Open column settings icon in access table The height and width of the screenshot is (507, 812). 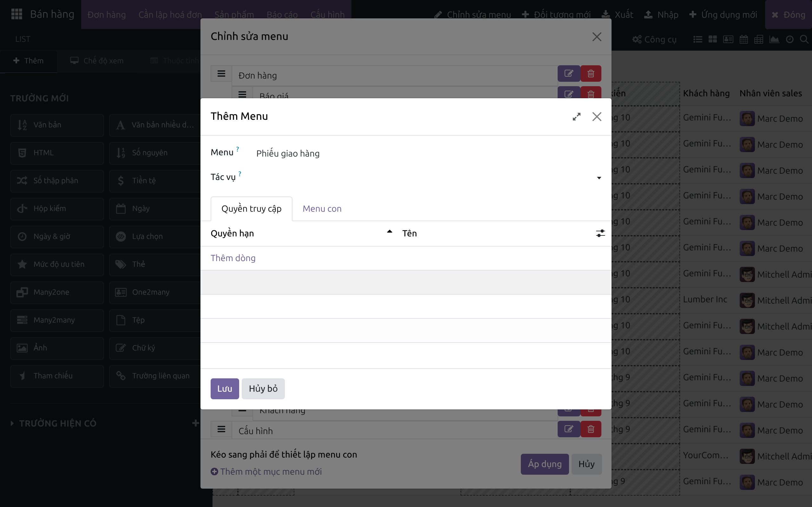click(600, 233)
